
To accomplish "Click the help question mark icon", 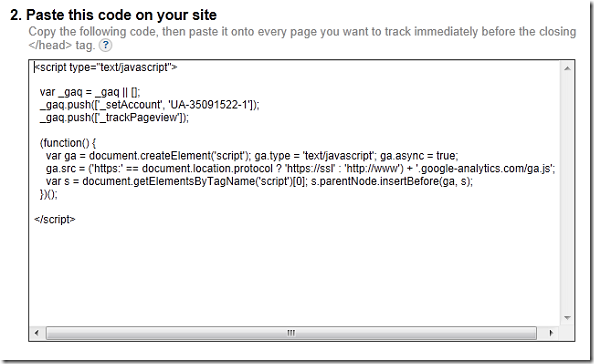I will (x=105, y=45).
